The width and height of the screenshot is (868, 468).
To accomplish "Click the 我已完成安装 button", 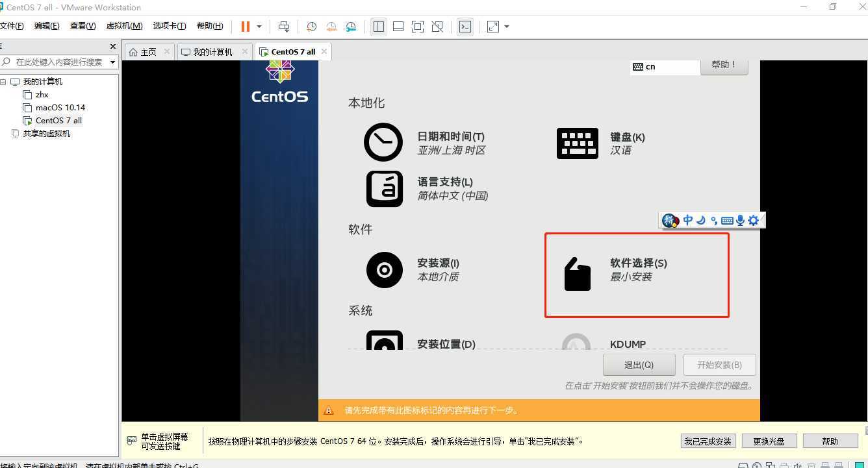I will click(708, 441).
